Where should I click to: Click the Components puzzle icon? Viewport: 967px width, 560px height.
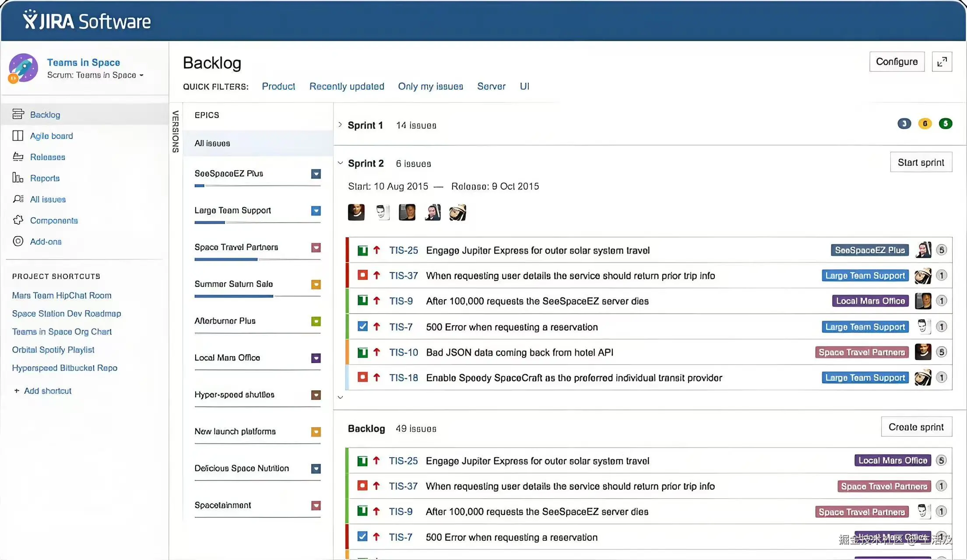(18, 220)
